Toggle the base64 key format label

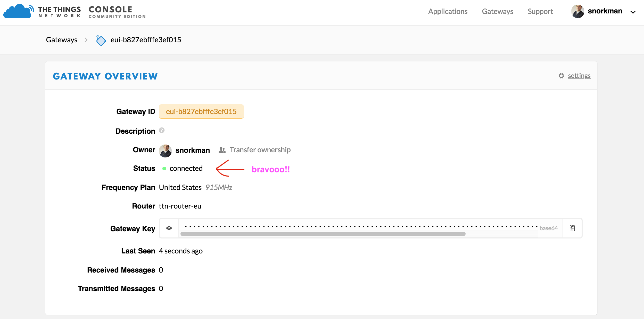tap(548, 228)
